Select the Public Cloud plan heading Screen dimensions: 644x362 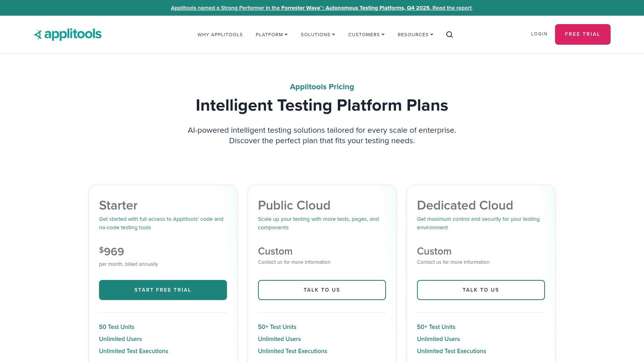(x=294, y=206)
